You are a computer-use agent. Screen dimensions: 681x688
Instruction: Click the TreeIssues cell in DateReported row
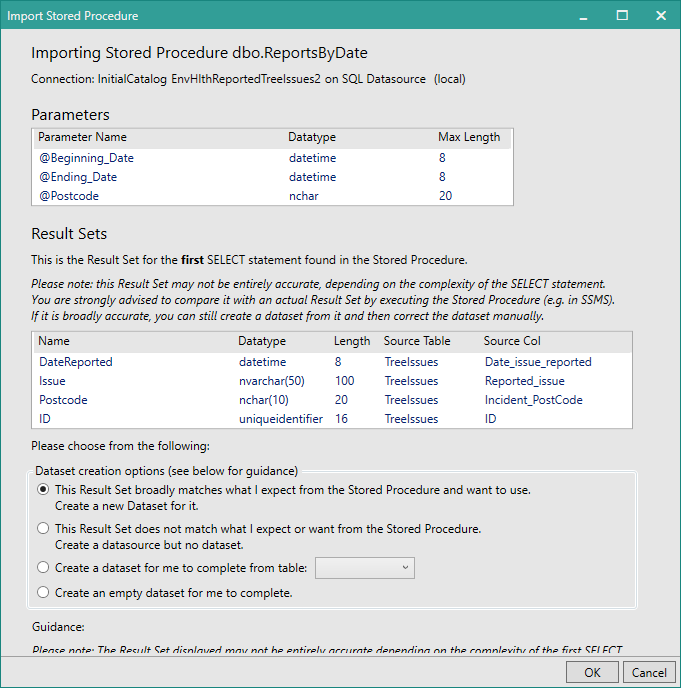411,362
